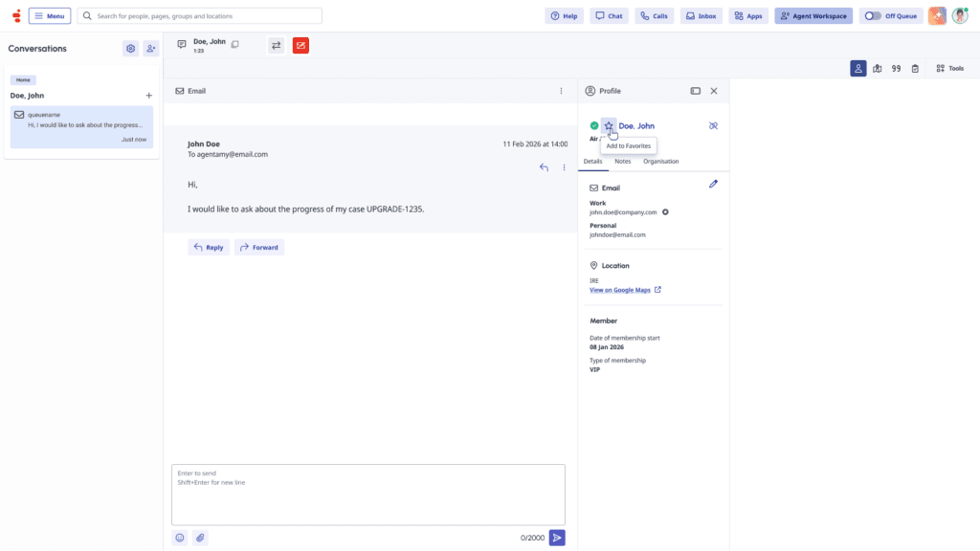Screen dimensions: 980x551
Task: Click the Add to Favorites star
Action: point(608,125)
